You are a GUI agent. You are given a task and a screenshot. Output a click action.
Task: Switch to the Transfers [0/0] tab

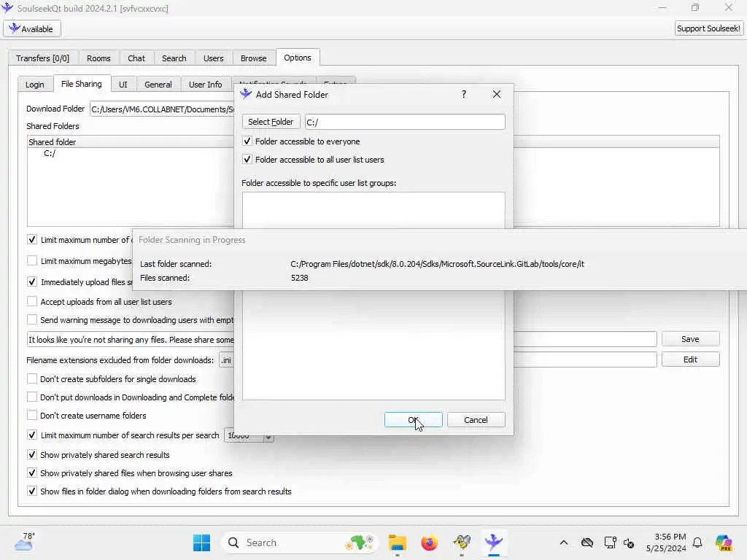(42, 58)
